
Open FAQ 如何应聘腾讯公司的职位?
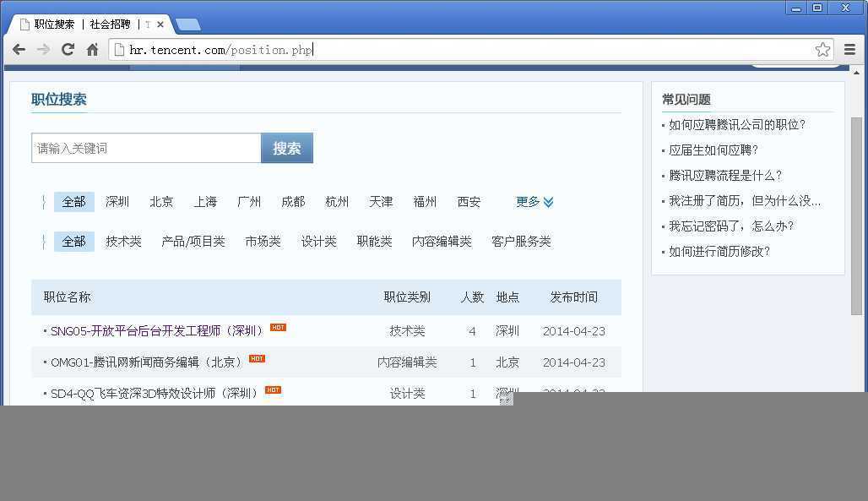[x=737, y=125]
